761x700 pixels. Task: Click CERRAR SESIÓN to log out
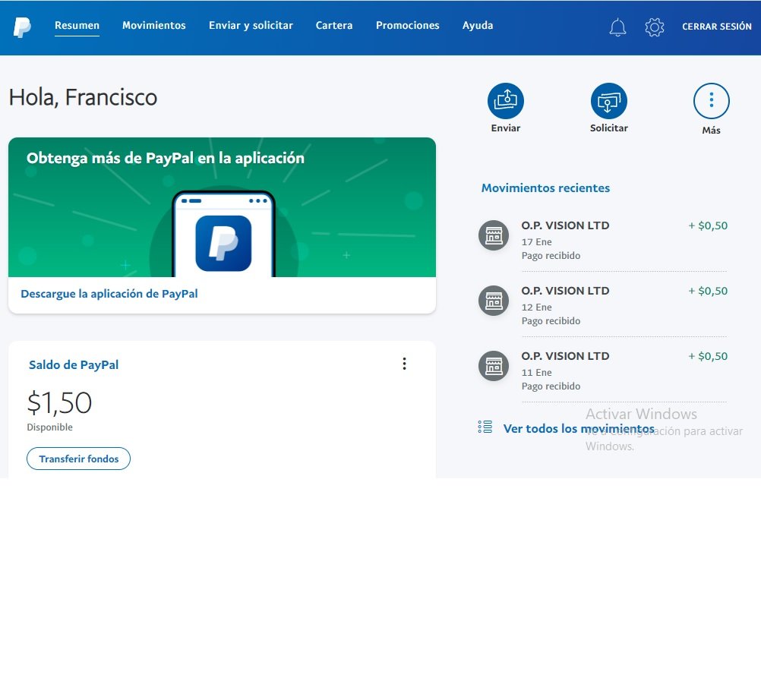click(716, 27)
